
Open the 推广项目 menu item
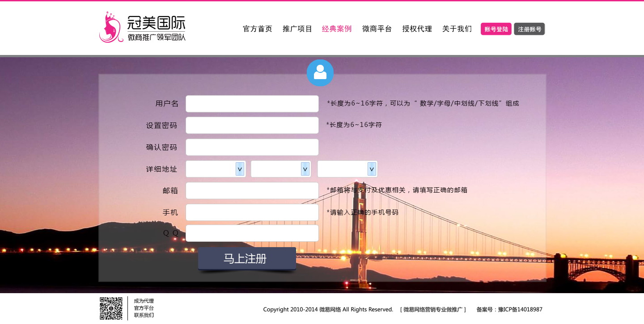point(297,29)
